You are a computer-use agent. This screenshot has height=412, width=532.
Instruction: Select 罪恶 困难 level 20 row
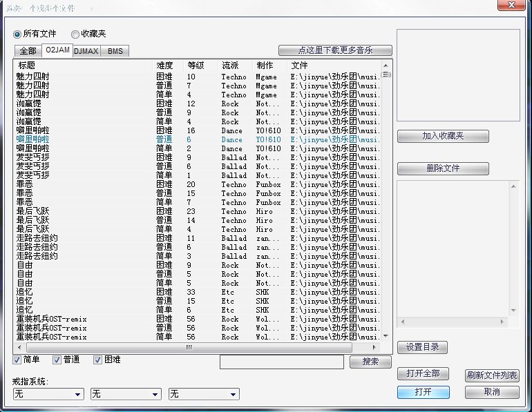tap(198, 184)
